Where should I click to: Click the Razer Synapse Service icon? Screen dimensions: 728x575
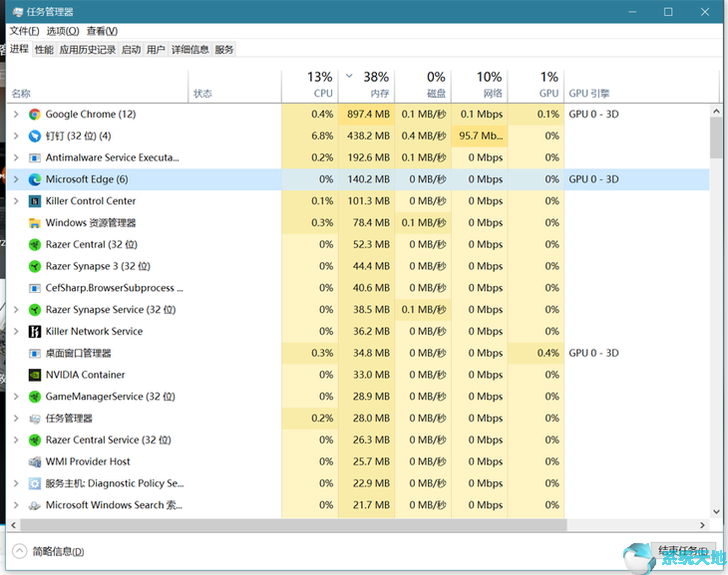click(x=34, y=310)
